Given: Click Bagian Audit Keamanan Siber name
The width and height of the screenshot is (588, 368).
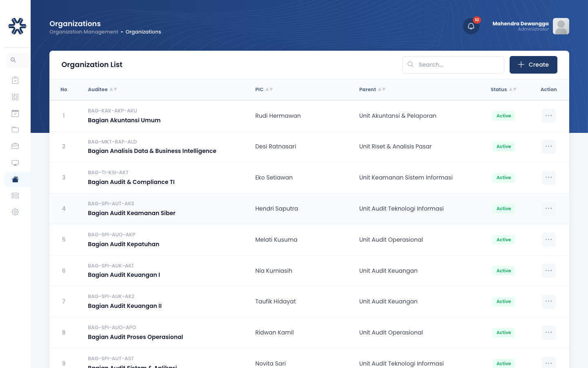Looking at the screenshot, I should [131, 213].
